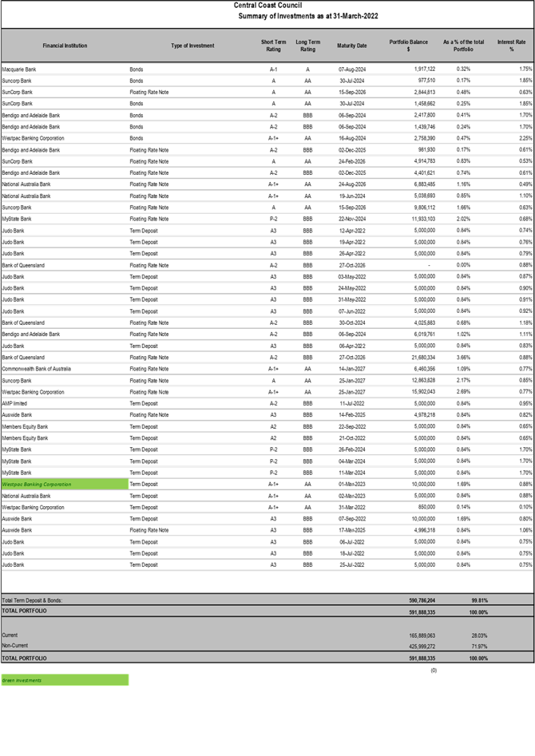535x756 pixels.
Task: Select the maturity date '22-Nov-2024'
Action: tap(352, 219)
